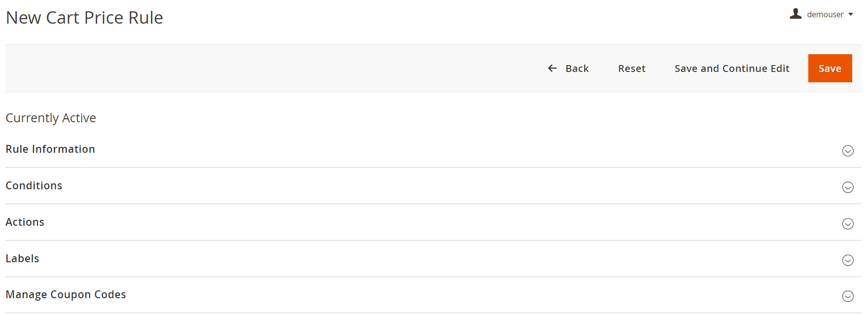
Task: Expand Manage Coupon Codes using its chevron
Action: (848, 296)
